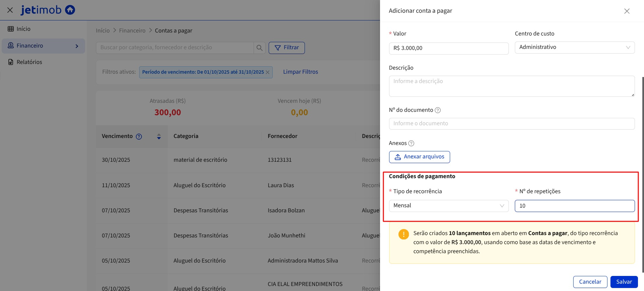Click the search magnifier icon
Image resolution: width=644 pixels, height=291 pixels.
(259, 48)
